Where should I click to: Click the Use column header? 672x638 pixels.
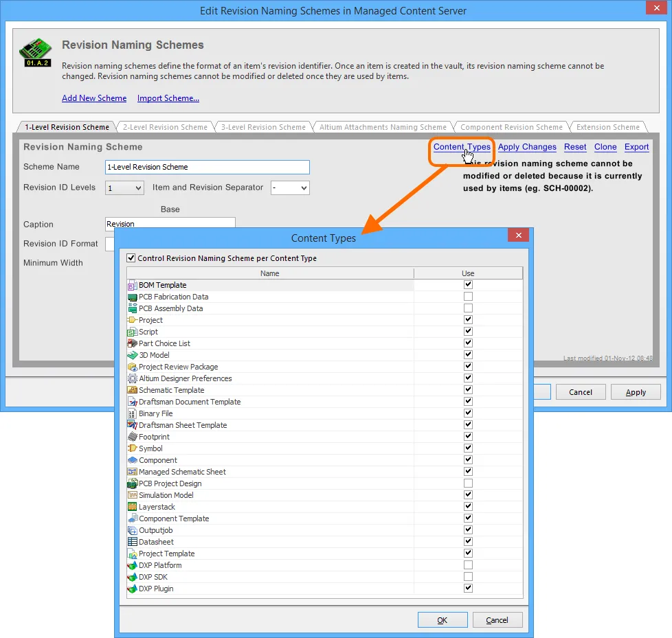point(468,273)
